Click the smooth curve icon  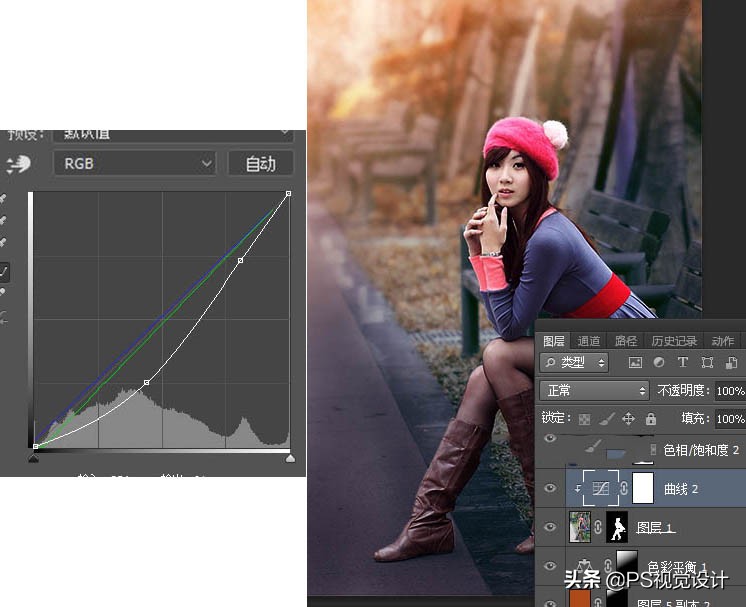click(x=3, y=318)
